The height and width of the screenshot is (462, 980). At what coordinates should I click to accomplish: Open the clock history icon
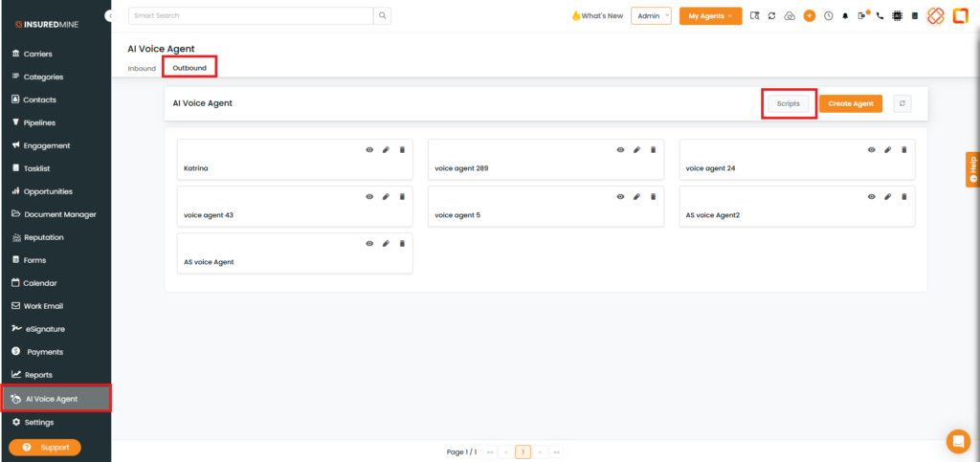[828, 16]
